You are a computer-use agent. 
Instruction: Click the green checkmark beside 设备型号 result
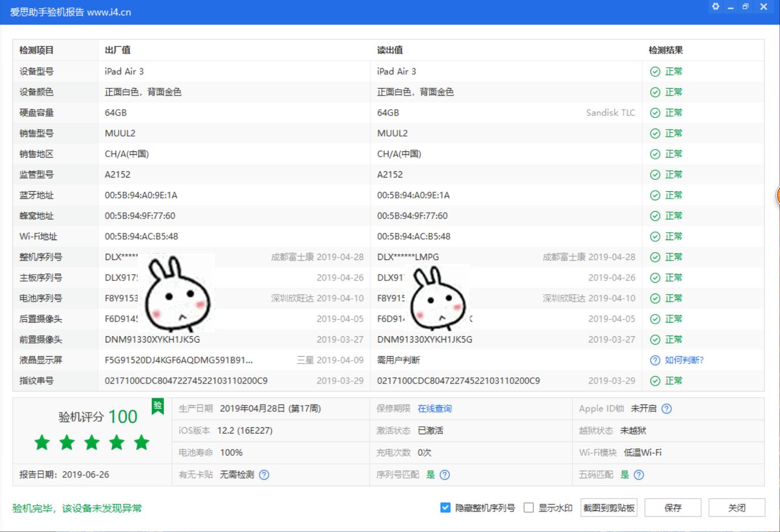pos(655,71)
